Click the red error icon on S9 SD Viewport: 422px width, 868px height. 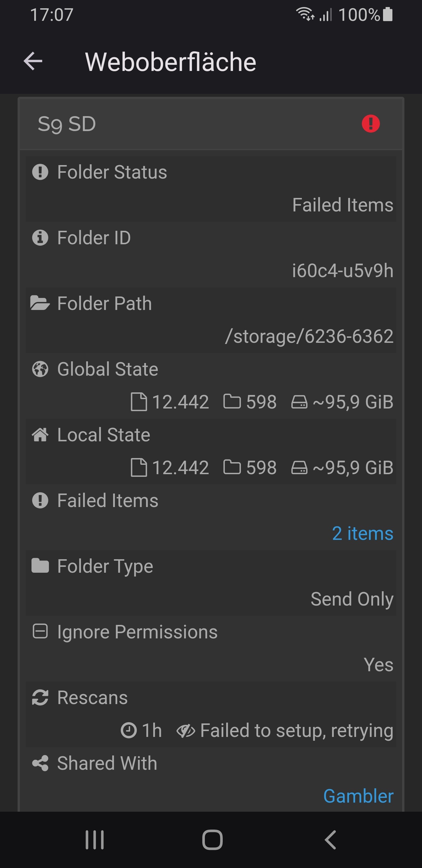[370, 124]
